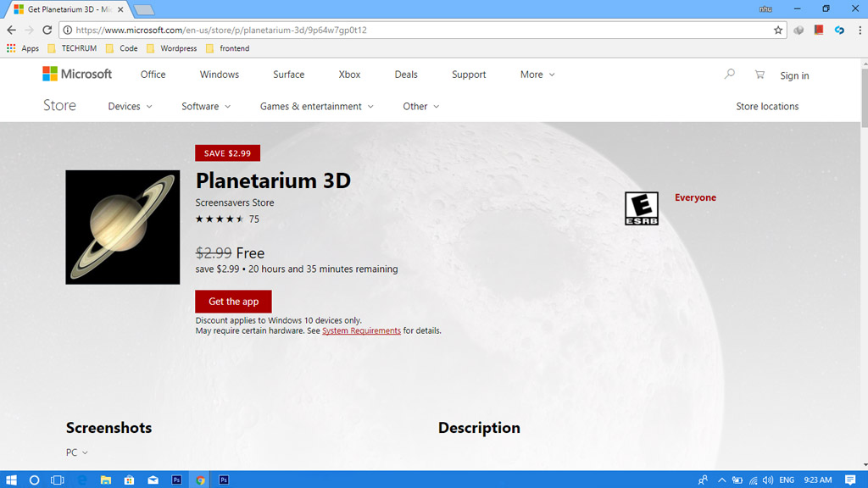Reload the page with the refresh icon

tap(47, 30)
